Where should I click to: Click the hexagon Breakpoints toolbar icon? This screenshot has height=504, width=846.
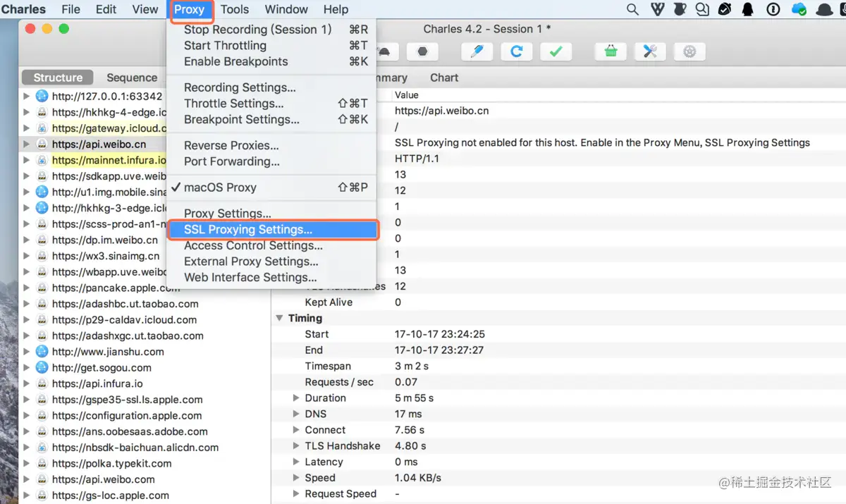(x=422, y=51)
